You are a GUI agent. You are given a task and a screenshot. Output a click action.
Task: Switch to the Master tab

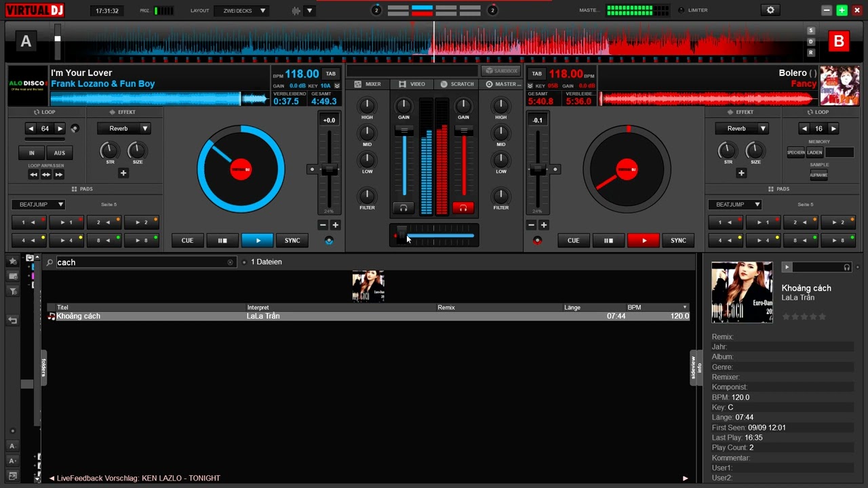coord(502,85)
